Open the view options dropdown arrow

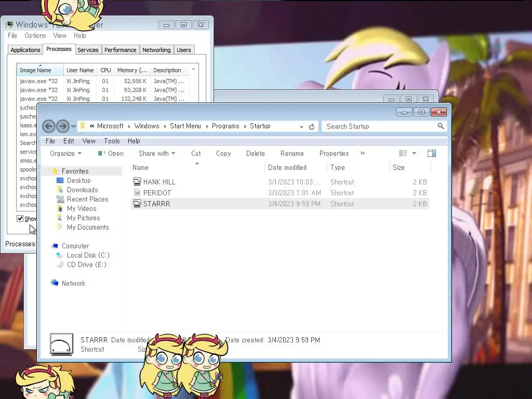(x=414, y=153)
